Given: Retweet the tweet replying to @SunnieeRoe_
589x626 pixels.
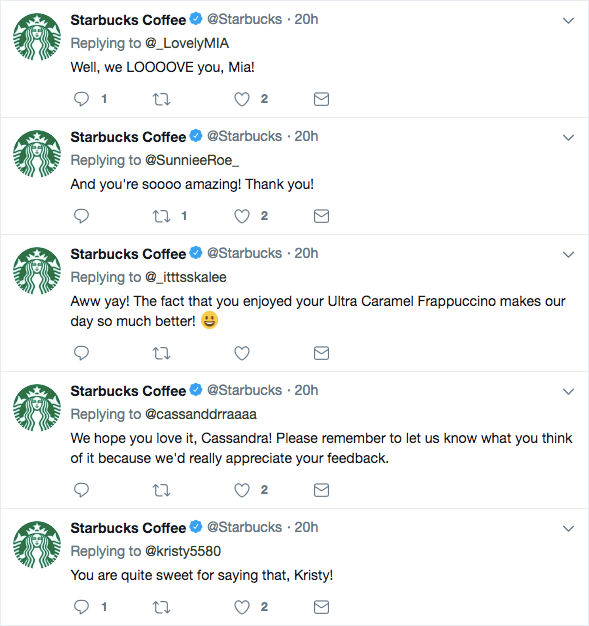Looking at the screenshot, I should point(161,216).
